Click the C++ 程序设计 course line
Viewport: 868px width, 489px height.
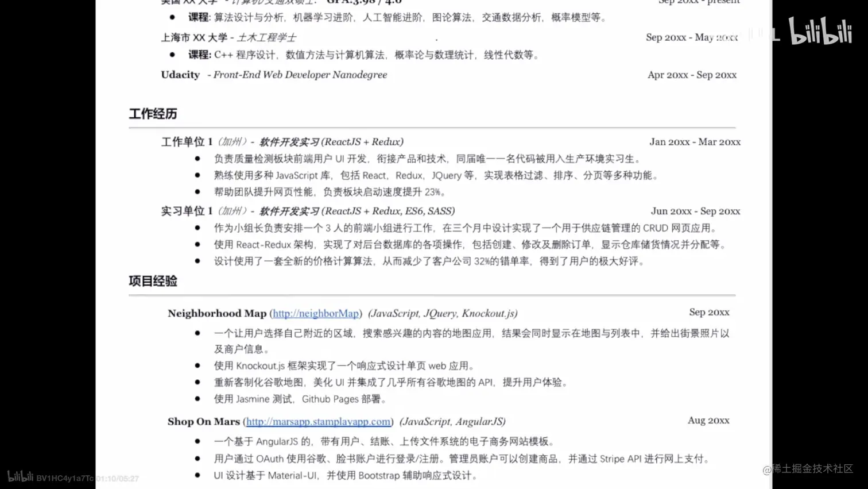click(x=365, y=55)
